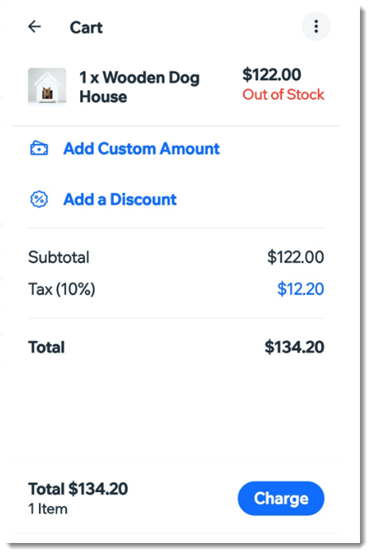The width and height of the screenshot is (372, 555).
Task: Open the Wooden Dog House product thumbnail
Action: pyautogui.click(x=47, y=87)
